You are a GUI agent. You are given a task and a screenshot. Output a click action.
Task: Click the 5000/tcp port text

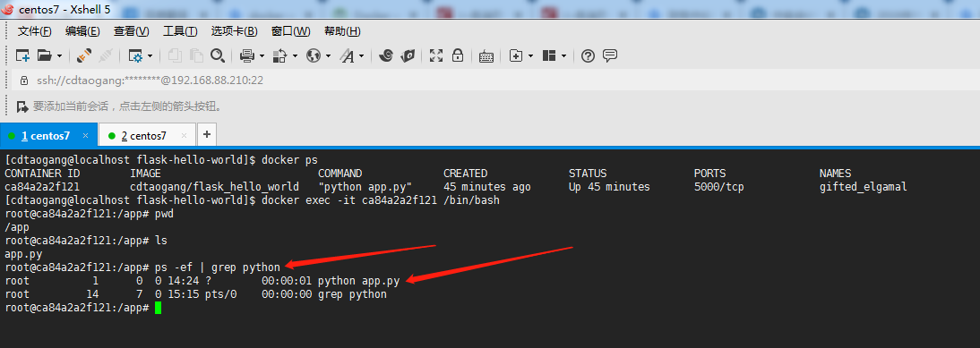click(x=718, y=187)
